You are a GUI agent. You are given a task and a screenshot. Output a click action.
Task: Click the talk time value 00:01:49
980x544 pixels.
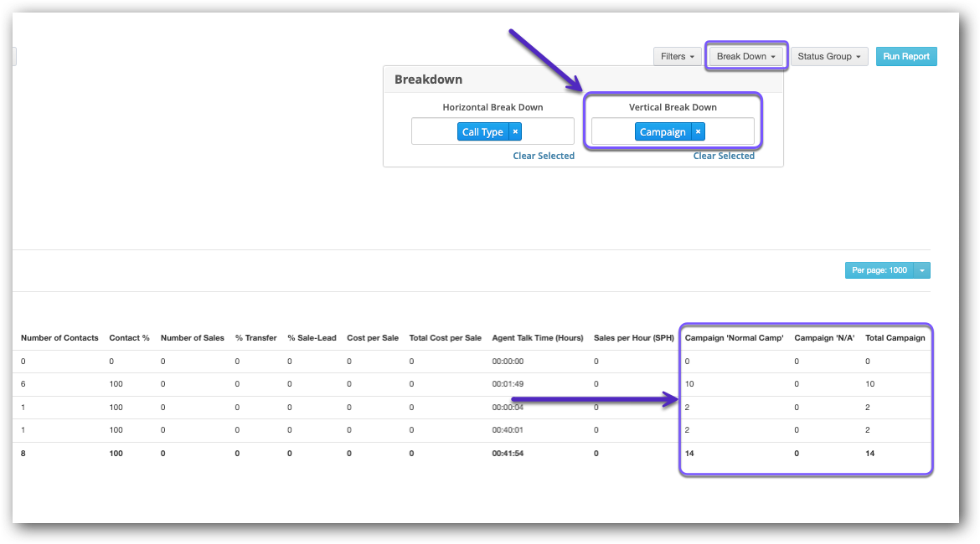[508, 384]
